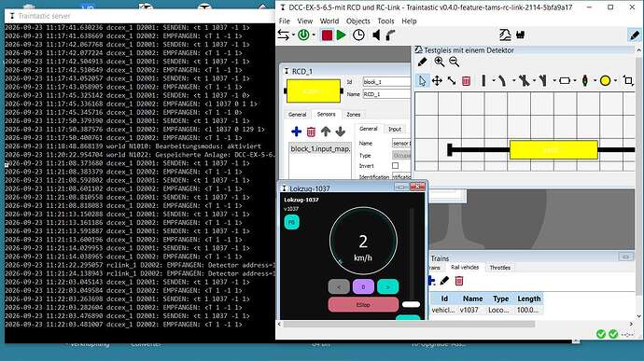
Task: Open the curved track tool dropdown arrow
Action: tap(514, 80)
